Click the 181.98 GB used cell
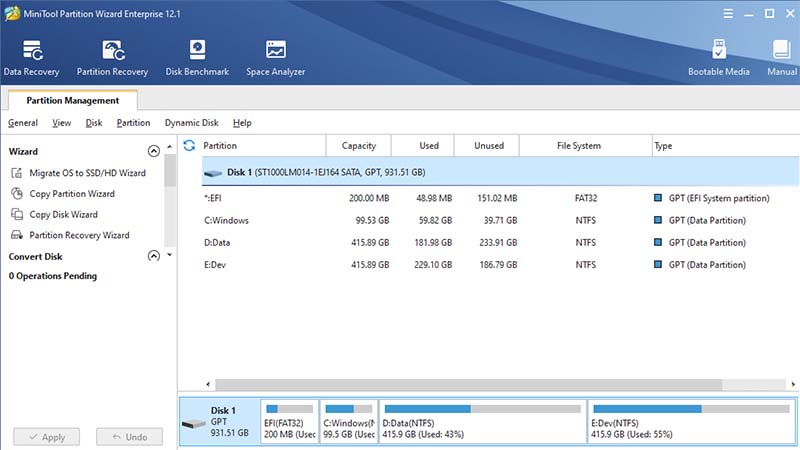 pyautogui.click(x=433, y=242)
